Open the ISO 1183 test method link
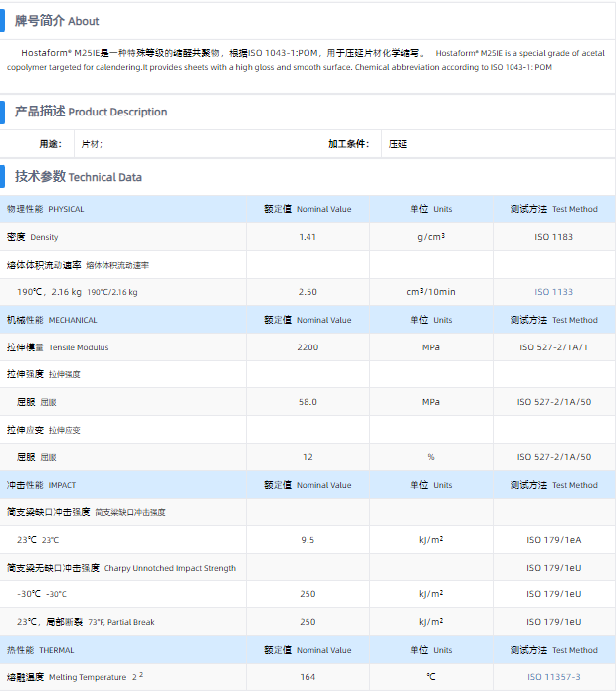The width and height of the screenshot is (616, 691). coord(553,237)
